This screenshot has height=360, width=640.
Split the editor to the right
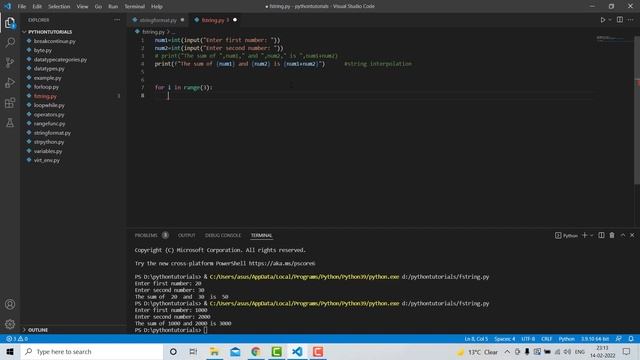tap(620, 20)
